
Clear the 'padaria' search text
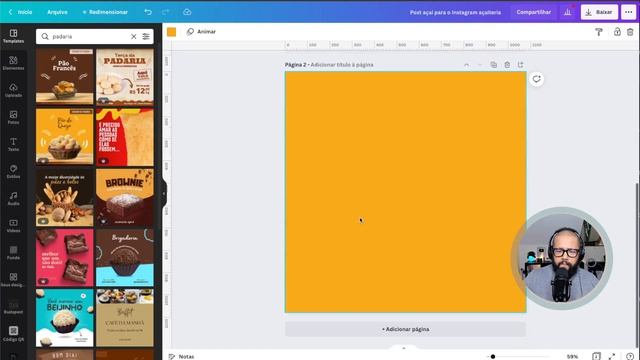[x=133, y=36]
